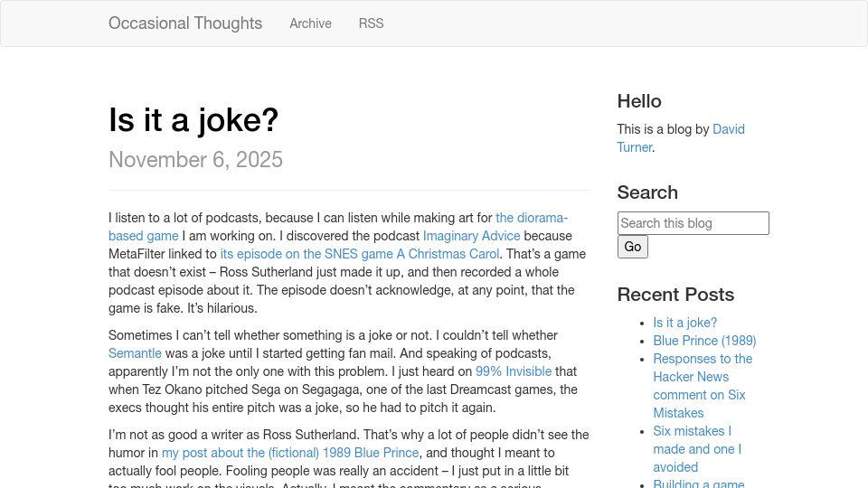Click the Search sidebar heading
Screen dimensions: 868x488
(x=647, y=192)
